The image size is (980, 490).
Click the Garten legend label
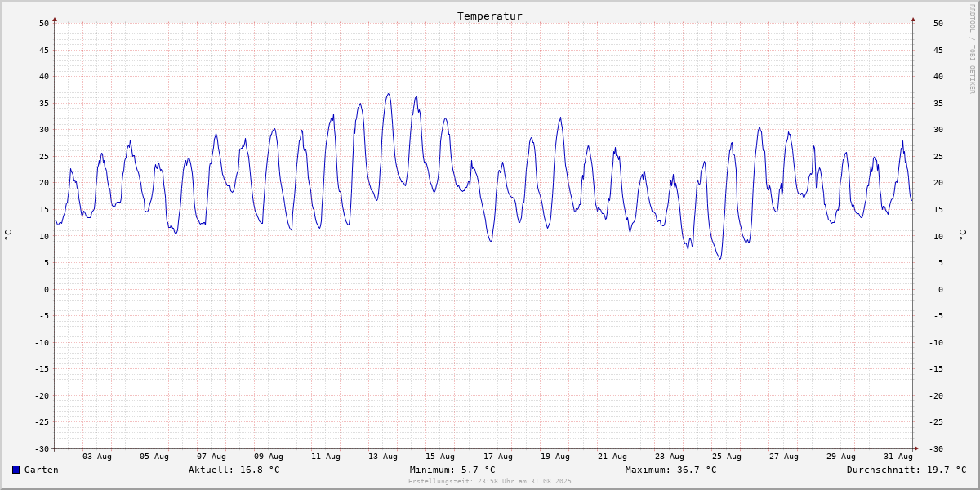tap(41, 470)
